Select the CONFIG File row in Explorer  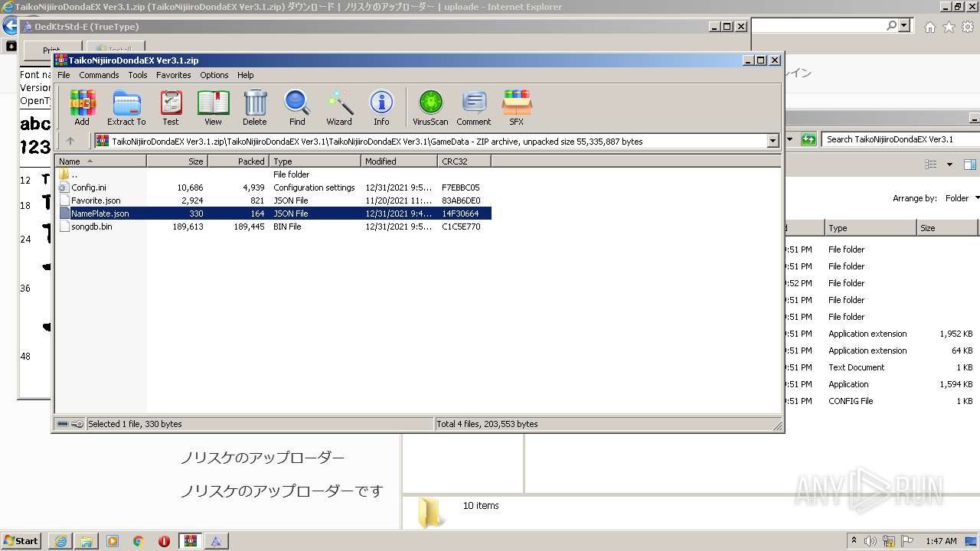pyautogui.click(x=882, y=401)
